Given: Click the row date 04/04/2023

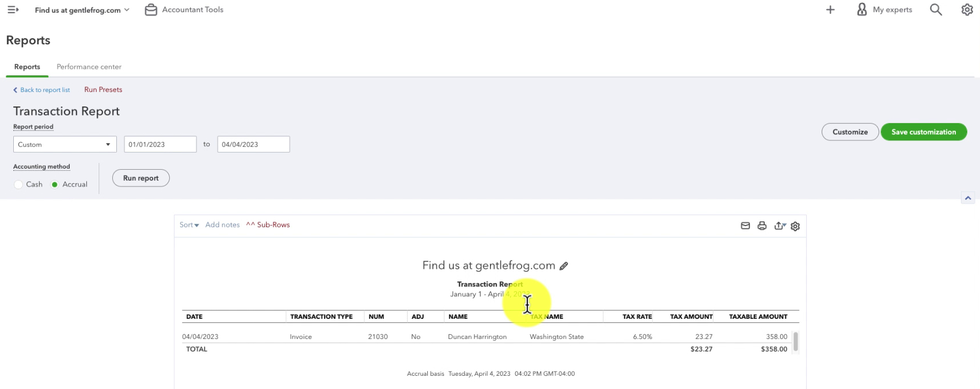Looking at the screenshot, I should point(200,337).
